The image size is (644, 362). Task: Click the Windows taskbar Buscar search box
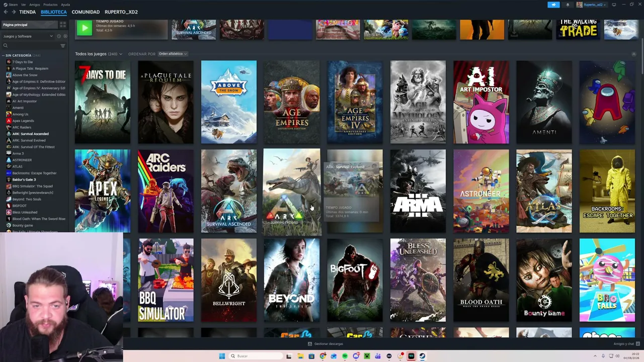click(255, 356)
